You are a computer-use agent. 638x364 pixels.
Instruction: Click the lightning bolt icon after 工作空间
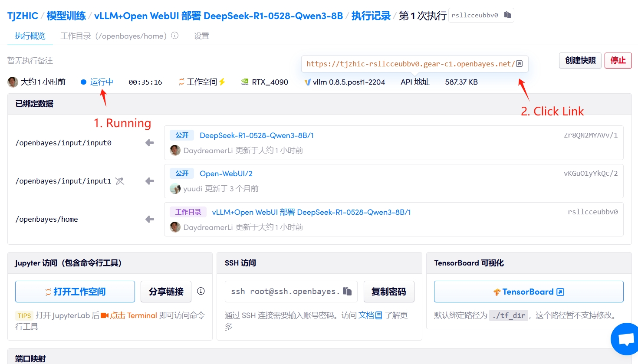click(x=222, y=82)
